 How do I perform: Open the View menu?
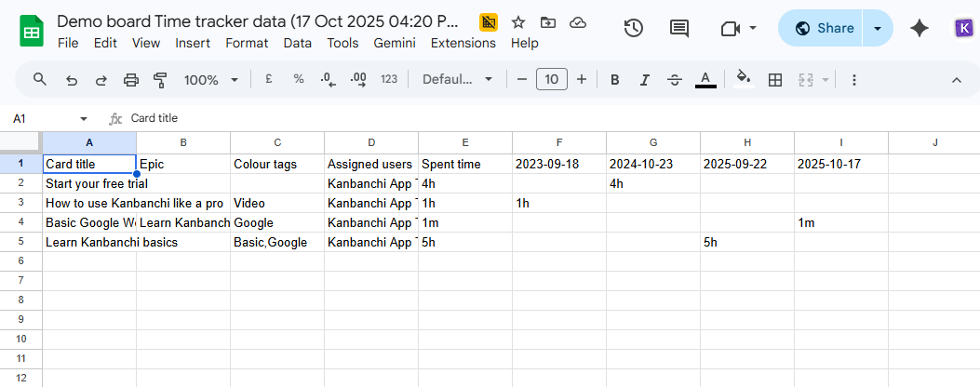(146, 43)
